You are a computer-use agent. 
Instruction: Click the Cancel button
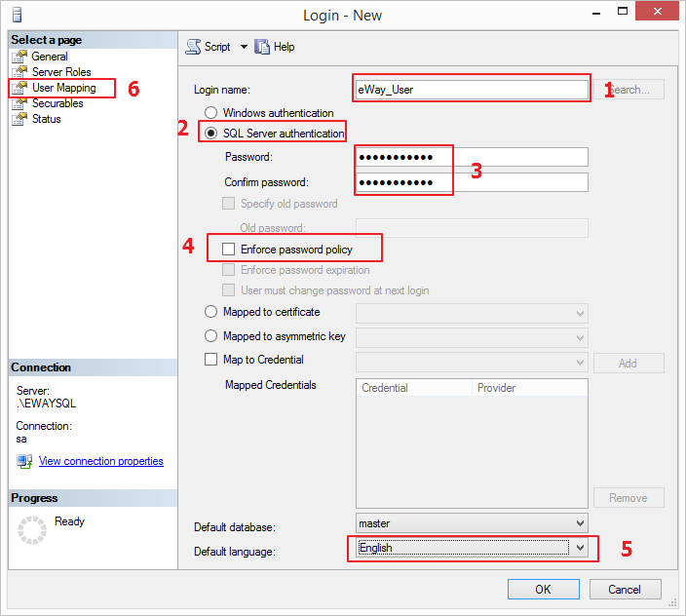click(x=625, y=590)
